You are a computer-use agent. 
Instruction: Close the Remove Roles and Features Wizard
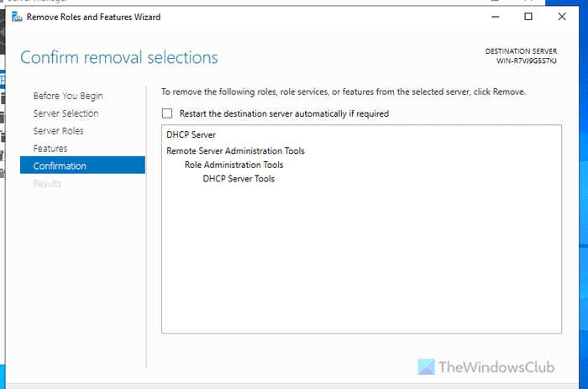point(563,17)
